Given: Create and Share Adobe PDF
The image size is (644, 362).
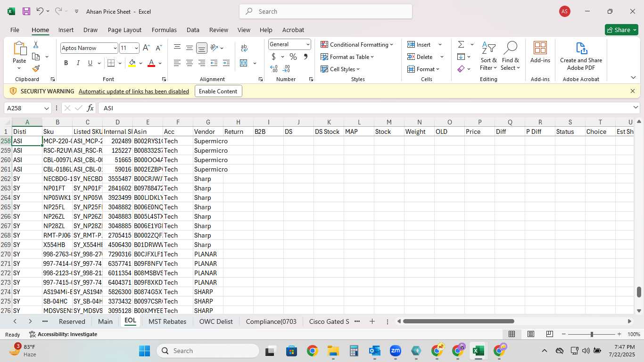Looking at the screenshot, I should point(581,56).
